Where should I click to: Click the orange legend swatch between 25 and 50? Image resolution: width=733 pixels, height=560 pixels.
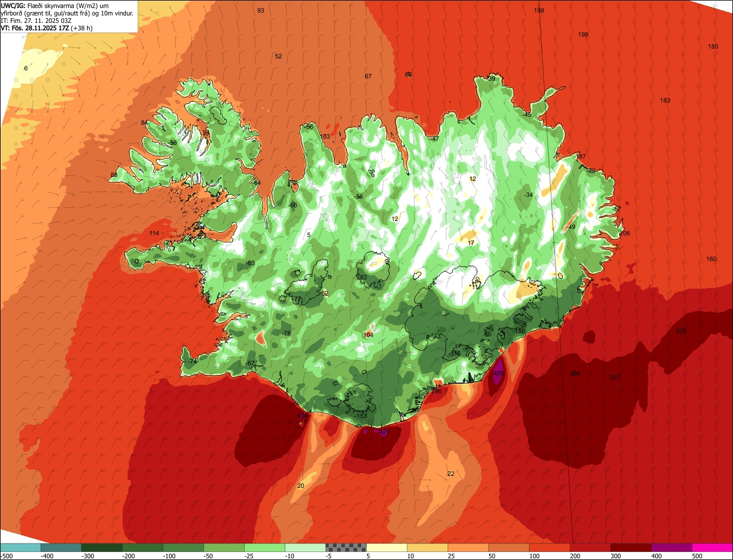pyautogui.click(x=467, y=547)
